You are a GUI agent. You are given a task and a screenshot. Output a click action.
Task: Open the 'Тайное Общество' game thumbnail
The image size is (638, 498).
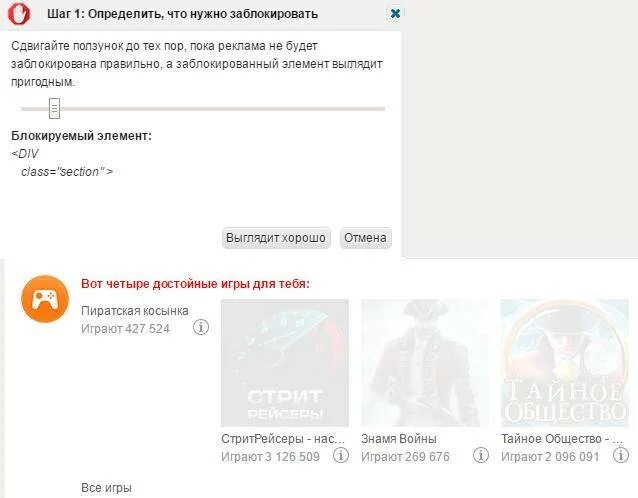pos(565,363)
